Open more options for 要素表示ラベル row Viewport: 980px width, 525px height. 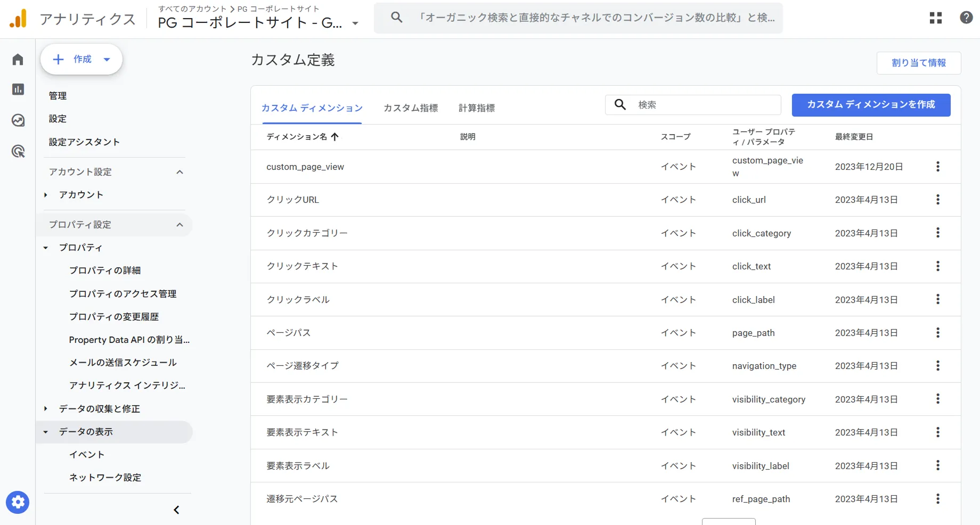[938, 465]
